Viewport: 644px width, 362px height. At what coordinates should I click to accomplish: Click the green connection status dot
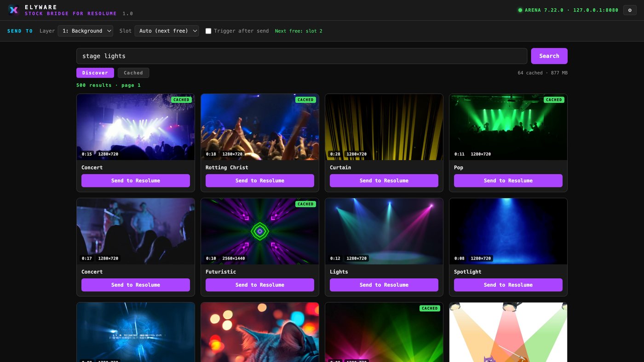520,10
